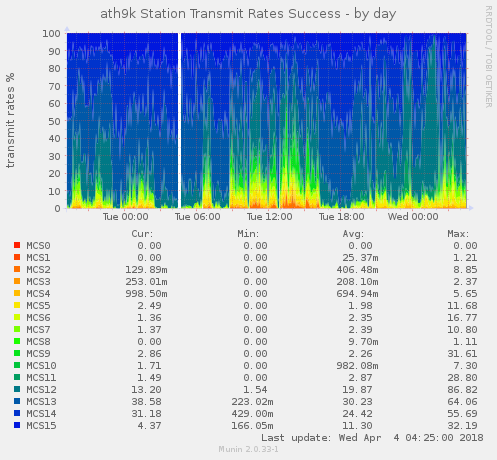Image resolution: width=497 pixels, height=460 pixels.
Task: Click the Tue 12:00 time axis label
Action: (269, 217)
